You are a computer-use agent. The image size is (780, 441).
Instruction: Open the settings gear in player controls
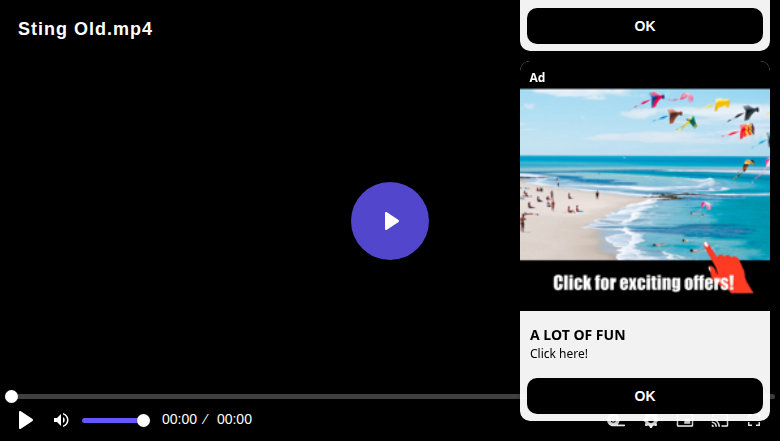651,424
